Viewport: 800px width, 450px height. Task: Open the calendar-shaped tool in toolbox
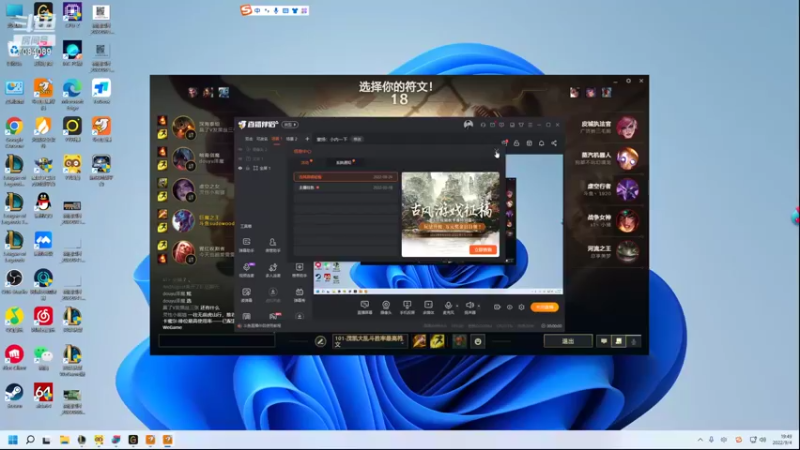click(x=299, y=294)
